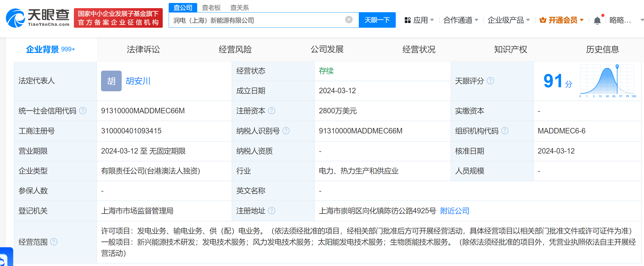Click the apps grid icon beside 应用
This screenshot has width=644, height=266.
tap(407, 20)
